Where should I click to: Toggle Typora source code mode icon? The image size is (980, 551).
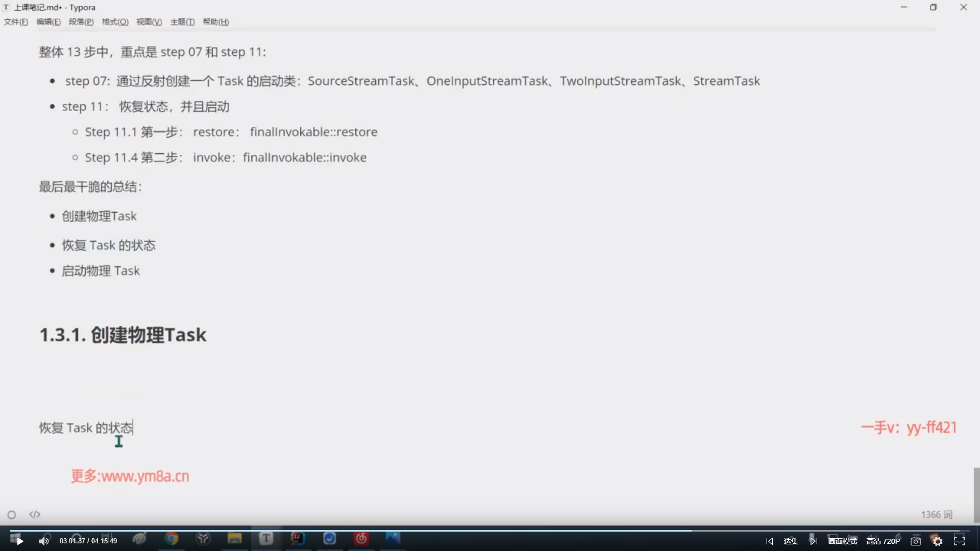pyautogui.click(x=35, y=514)
